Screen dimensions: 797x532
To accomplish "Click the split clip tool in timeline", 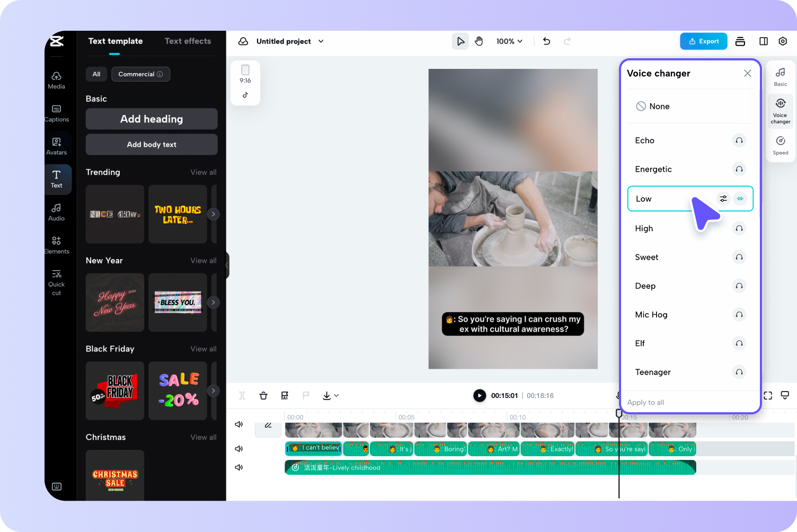I will [242, 395].
